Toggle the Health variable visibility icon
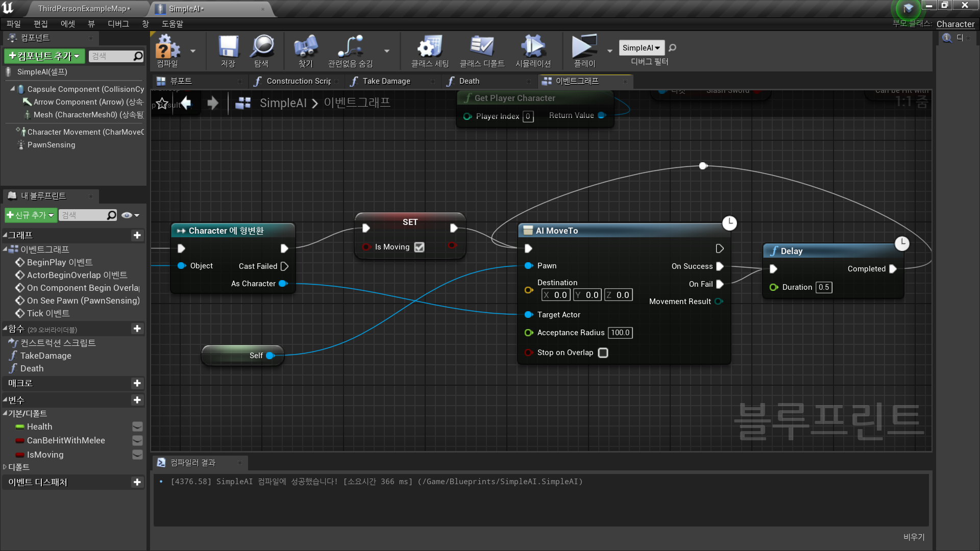Screen dimensions: 980x551 (137, 427)
